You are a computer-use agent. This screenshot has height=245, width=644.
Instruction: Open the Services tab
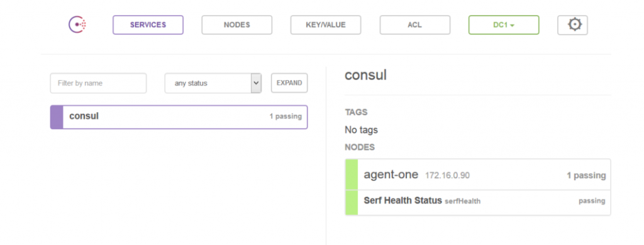(x=148, y=25)
